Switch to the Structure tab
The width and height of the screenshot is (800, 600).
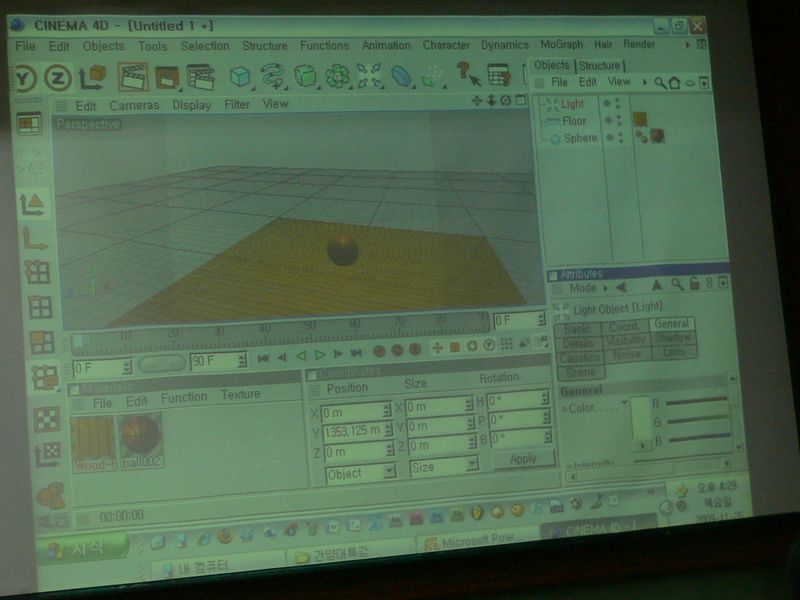[x=599, y=65]
